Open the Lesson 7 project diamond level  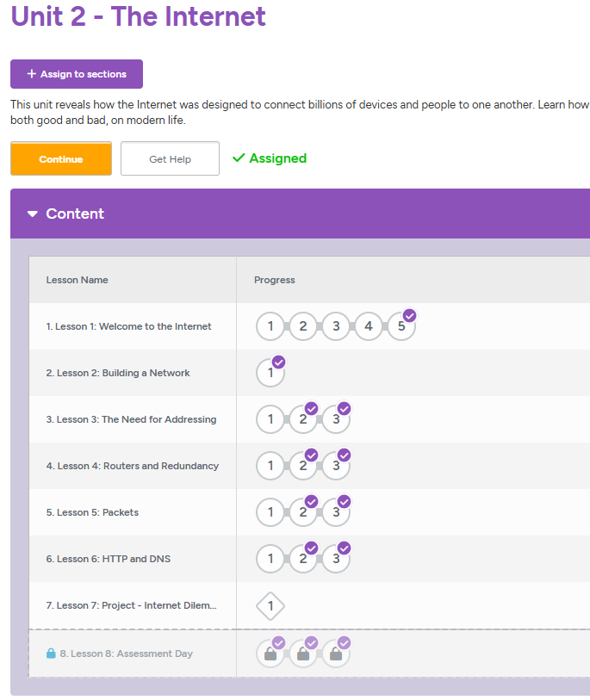(x=270, y=605)
